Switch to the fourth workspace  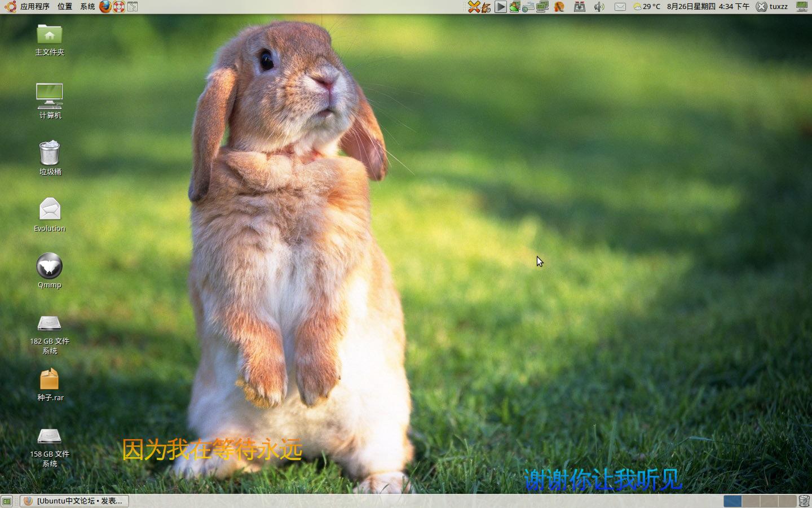point(787,501)
